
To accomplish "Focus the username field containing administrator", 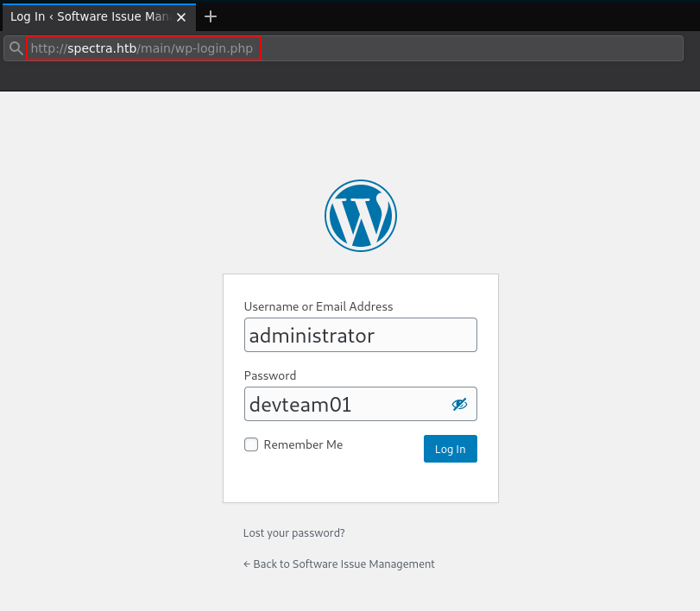I will click(360, 335).
